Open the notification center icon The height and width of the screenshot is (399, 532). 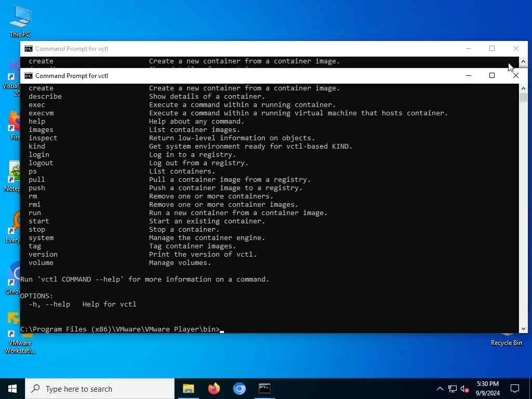click(515, 389)
